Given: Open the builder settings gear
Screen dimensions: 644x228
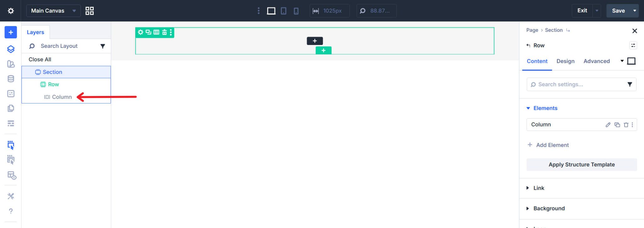Looking at the screenshot, I should point(11,11).
